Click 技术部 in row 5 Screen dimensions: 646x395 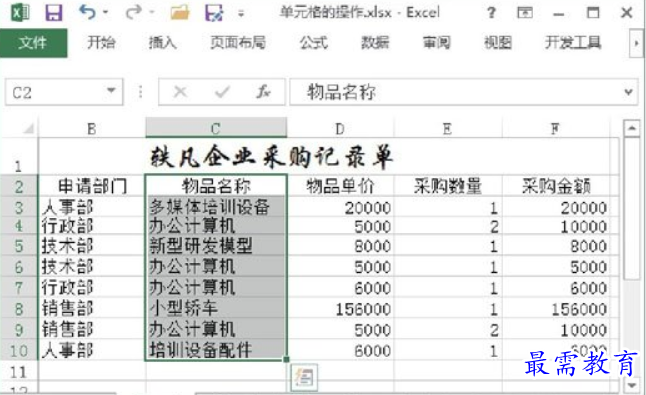[92, 246]
